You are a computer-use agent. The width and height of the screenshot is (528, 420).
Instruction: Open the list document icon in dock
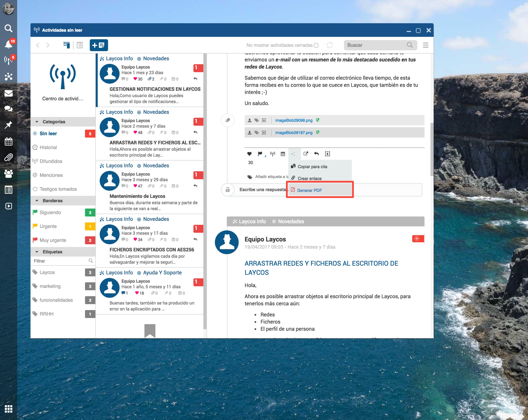(x=8, y=190)
